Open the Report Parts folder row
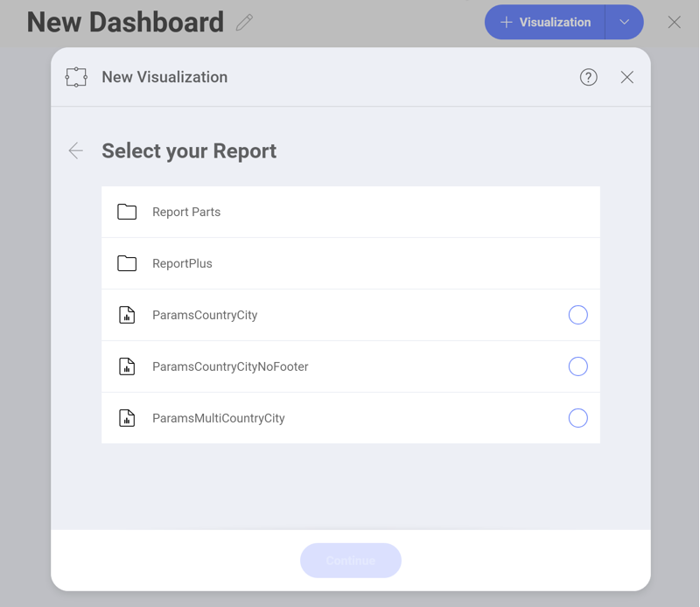The width and height of the screenshot is (700, 607). [x=350, y=211]
